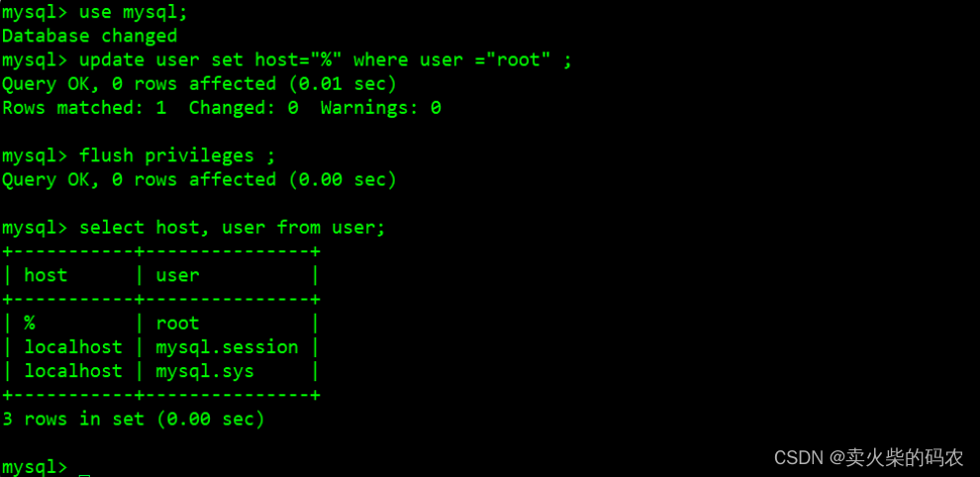Click the 'host' column header
The width and height of the screenshot is (980, 477).
coord(46,275)
